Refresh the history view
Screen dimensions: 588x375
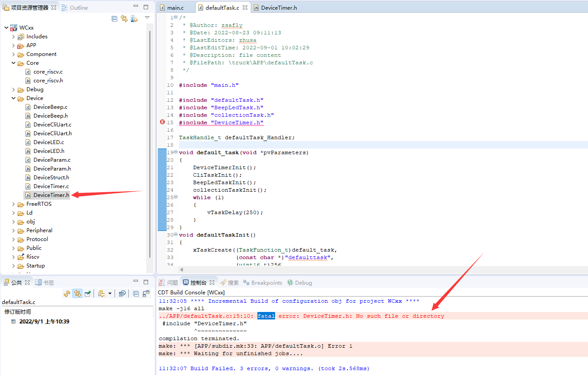(x=67, y=293)
